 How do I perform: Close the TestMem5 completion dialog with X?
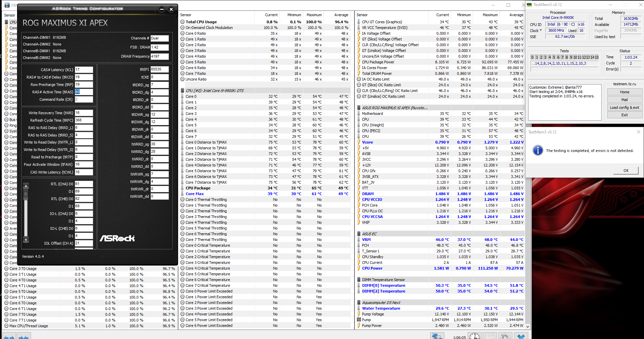(638, 132)
